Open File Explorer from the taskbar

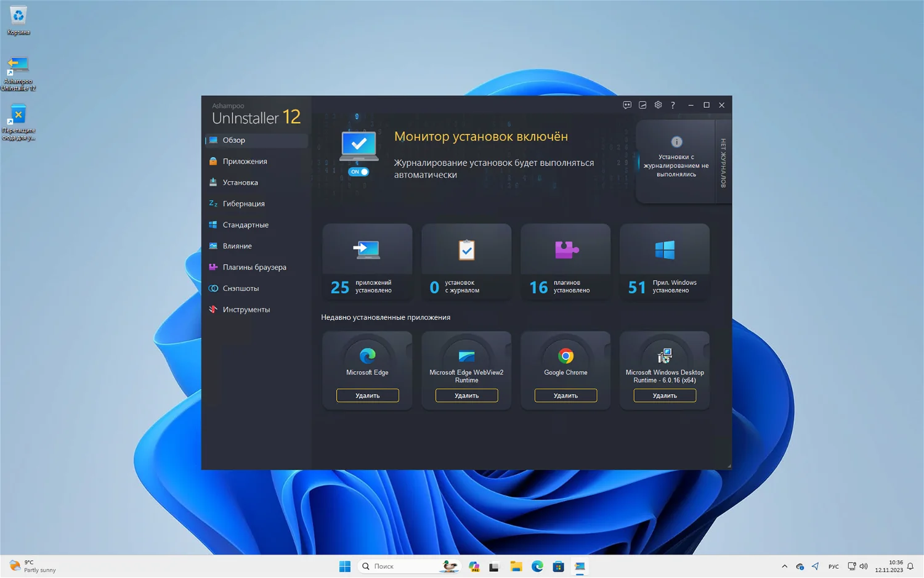pos(516,566)
